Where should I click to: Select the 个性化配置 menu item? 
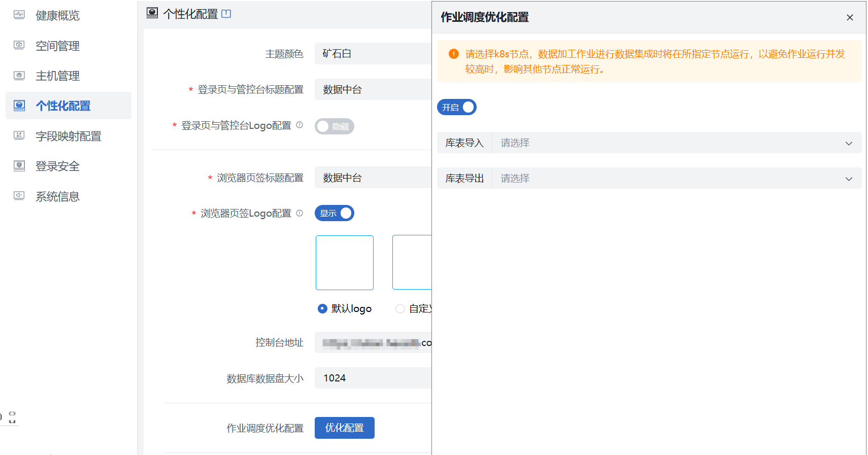[x=69, y=106]
